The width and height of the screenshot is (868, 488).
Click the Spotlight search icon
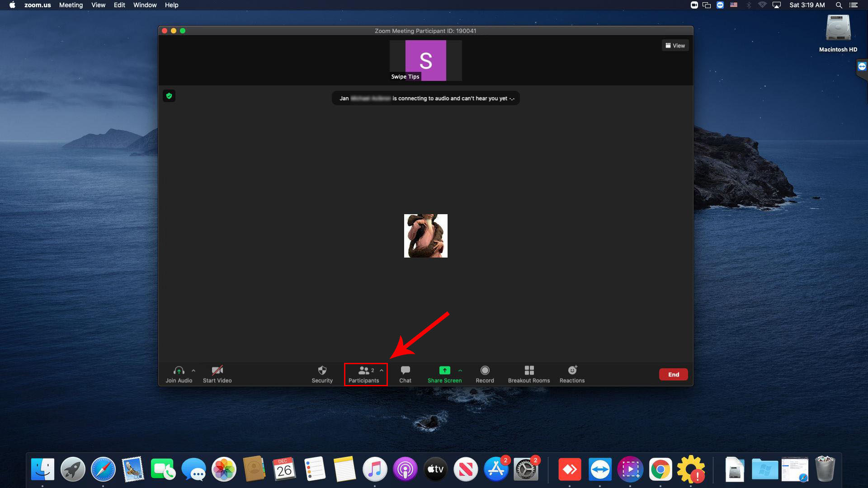point(839,5)
